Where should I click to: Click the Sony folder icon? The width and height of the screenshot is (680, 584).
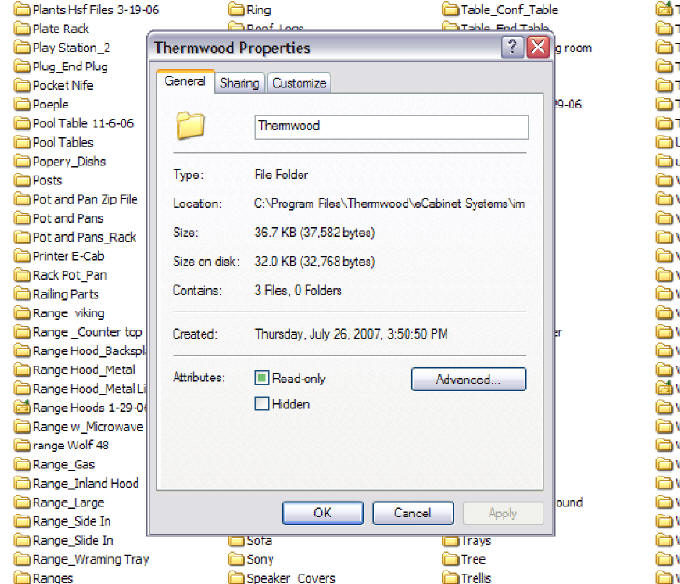(236, 559)
